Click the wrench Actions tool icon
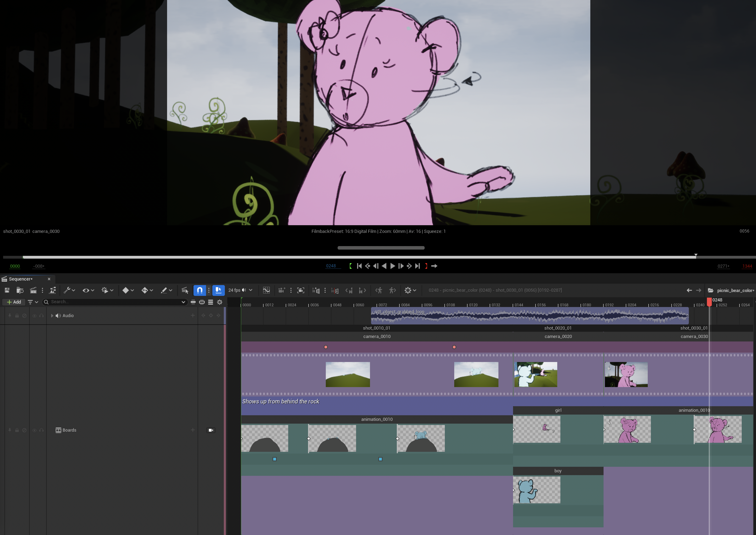This screenshot has height=535, width=756. pos(67,290)
